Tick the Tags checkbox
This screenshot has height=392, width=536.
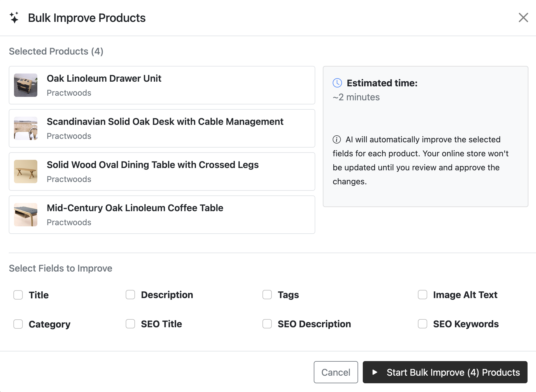pos(267,295)
